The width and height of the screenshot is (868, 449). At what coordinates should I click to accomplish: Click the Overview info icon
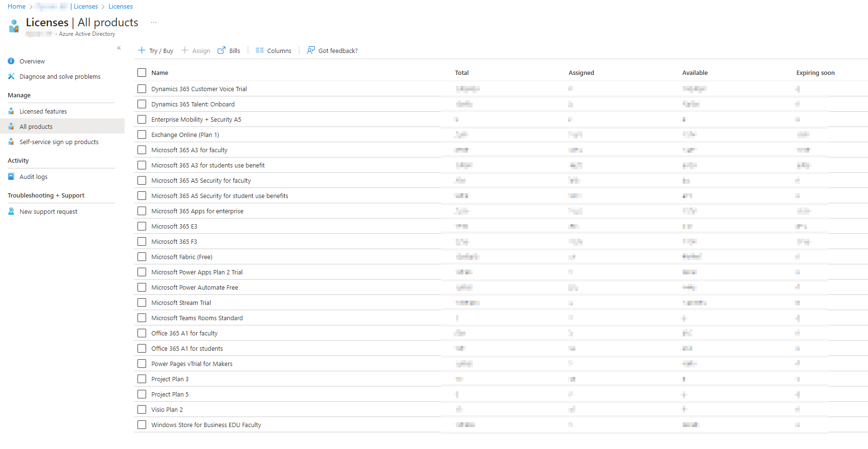tap(11, 61)
